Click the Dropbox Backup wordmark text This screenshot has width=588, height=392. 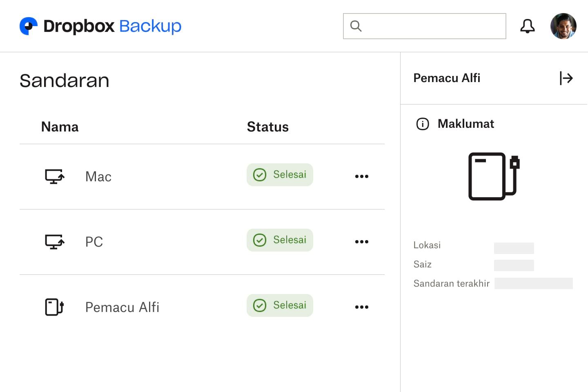click(x=112, y=26)
